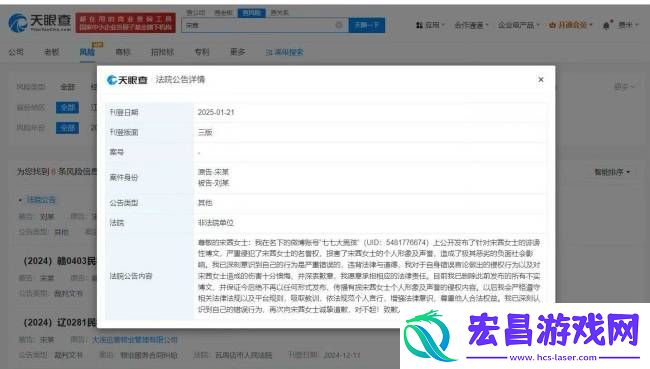Select 全部 in the 风险类型 filter row
The height and width of the screenshot is (369, 650).
(68, 87)
